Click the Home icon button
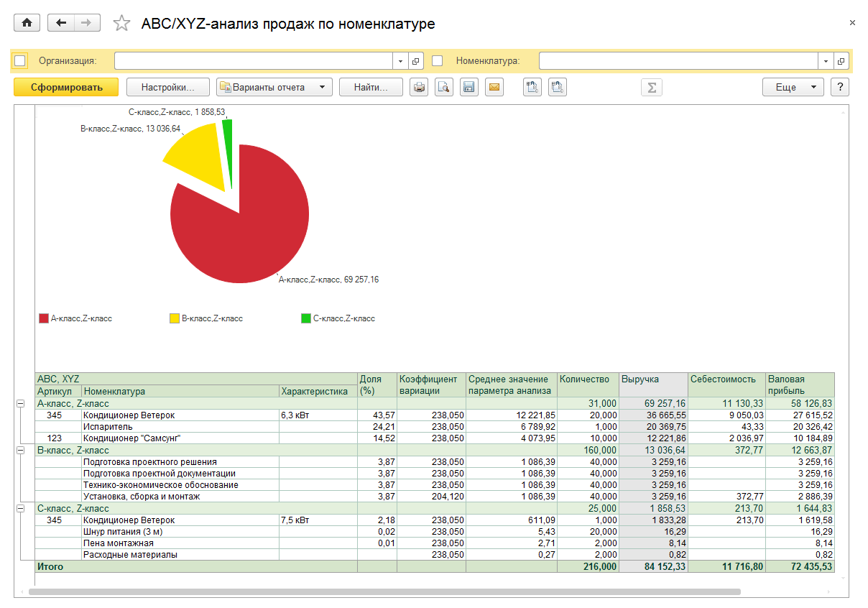 (27, 23)
